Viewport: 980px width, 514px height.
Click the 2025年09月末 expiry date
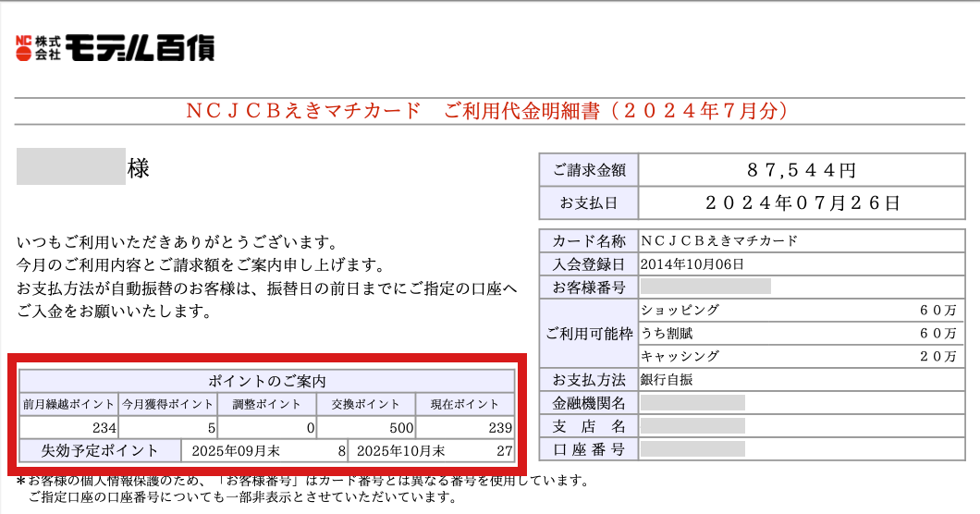point(236,451)
